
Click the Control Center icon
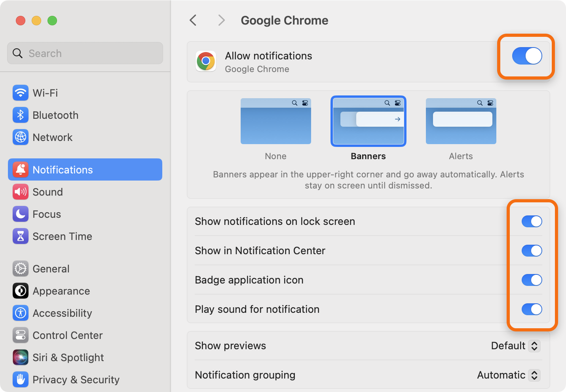(x=21, y=335)
